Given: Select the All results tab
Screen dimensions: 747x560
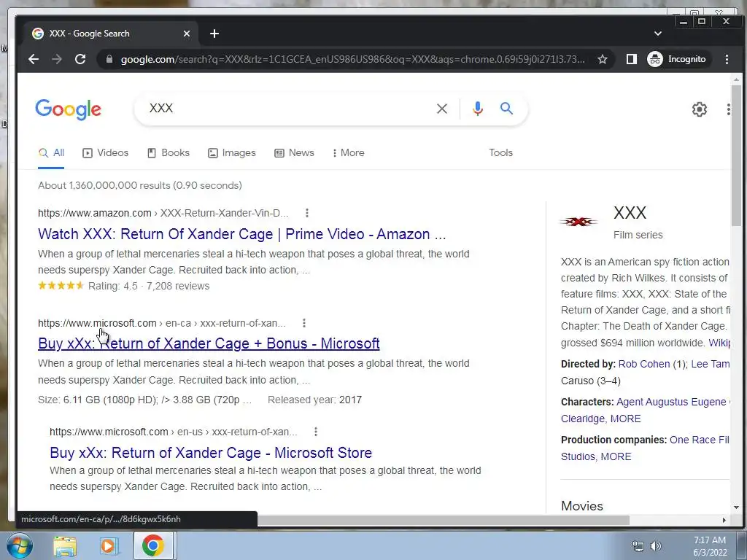Looking at the screenshot, I should tap(51, 153).
